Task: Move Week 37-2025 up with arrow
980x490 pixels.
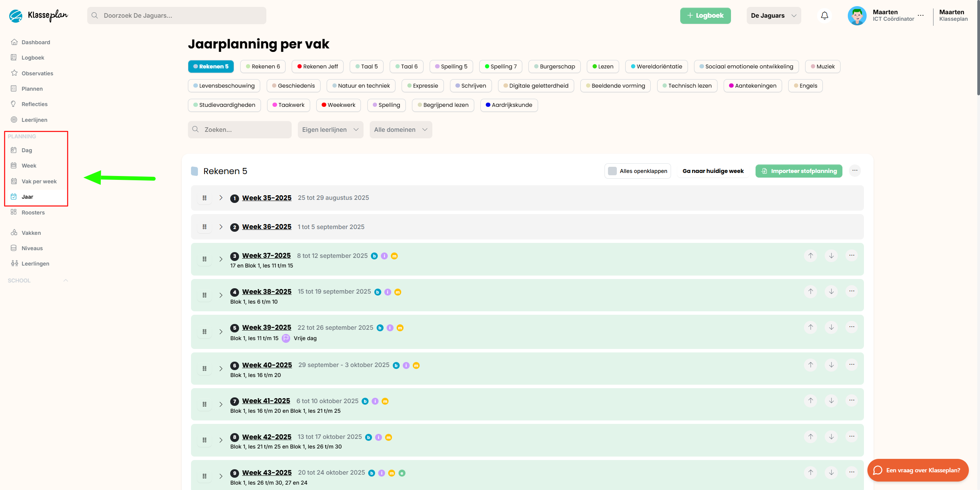Action: click(x=811, y=256)
